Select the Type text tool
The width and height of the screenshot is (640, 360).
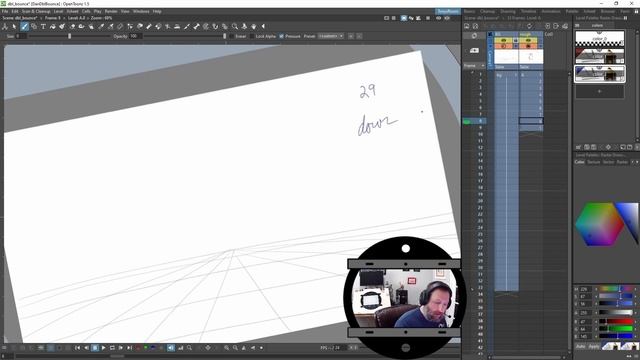pos(43,27)
